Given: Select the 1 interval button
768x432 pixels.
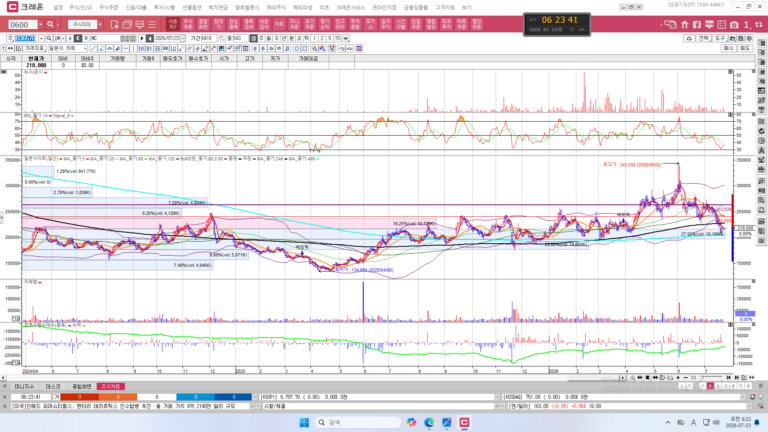Looking at the screenshot, I should click(314, 38).
